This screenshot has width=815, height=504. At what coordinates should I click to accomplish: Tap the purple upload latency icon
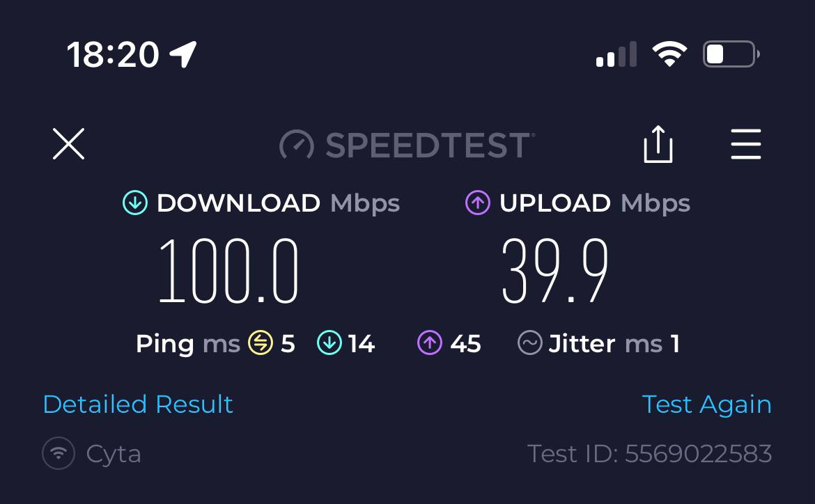pos(430,343)
